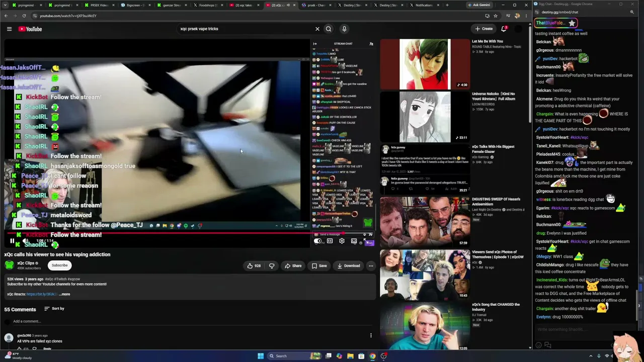
Task: Open the xQc Reacts bit.ly link
Action: pos(41,294)
